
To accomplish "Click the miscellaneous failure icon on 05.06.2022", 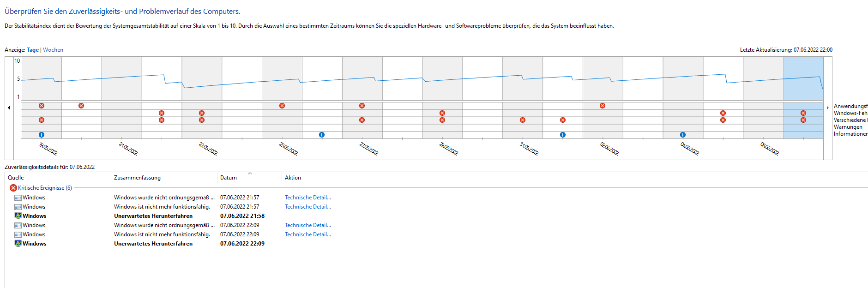I will [x=723, y=120].
